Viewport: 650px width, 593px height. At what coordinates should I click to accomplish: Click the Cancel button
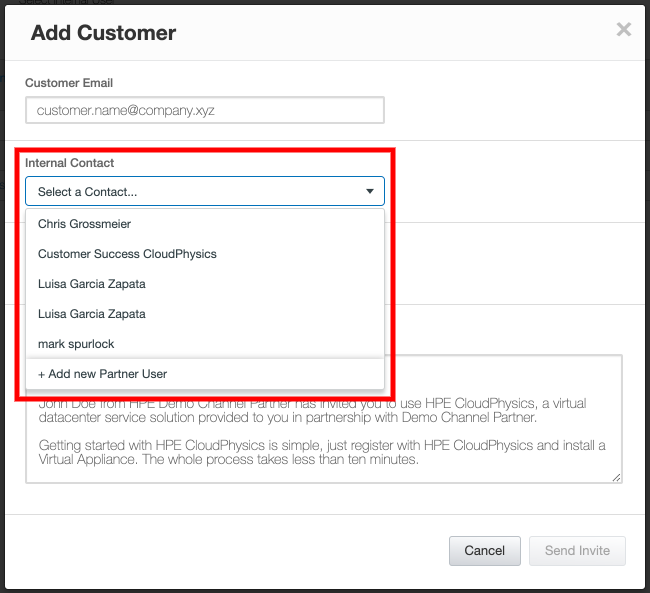pos(484,551)
